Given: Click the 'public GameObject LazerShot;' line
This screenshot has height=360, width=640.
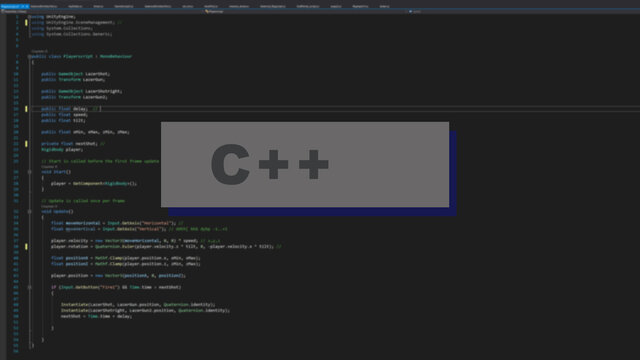Looking at the screenshot, I should point(76,74).
